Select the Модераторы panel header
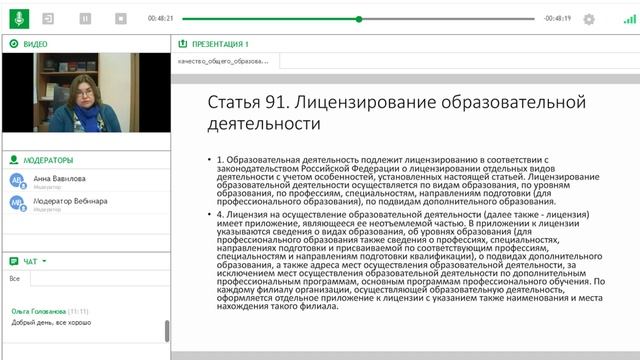The image size is (640, 360). click(x=48, y=160)
